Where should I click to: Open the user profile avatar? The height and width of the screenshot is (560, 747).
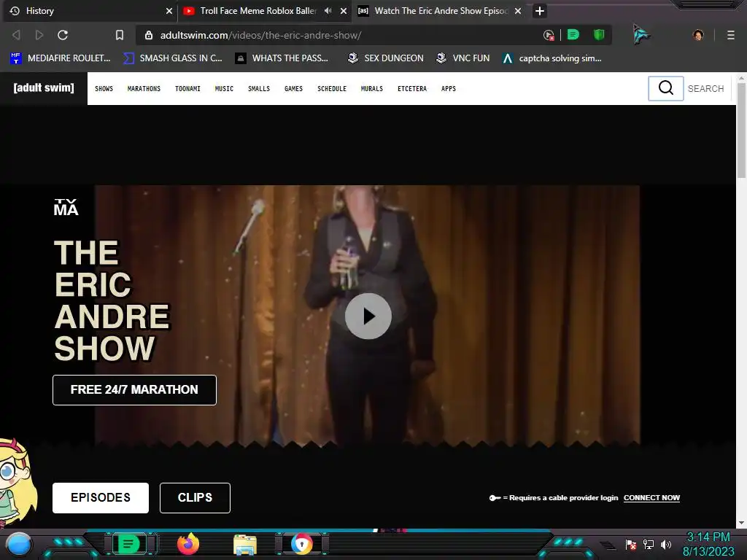click(698, 35)
